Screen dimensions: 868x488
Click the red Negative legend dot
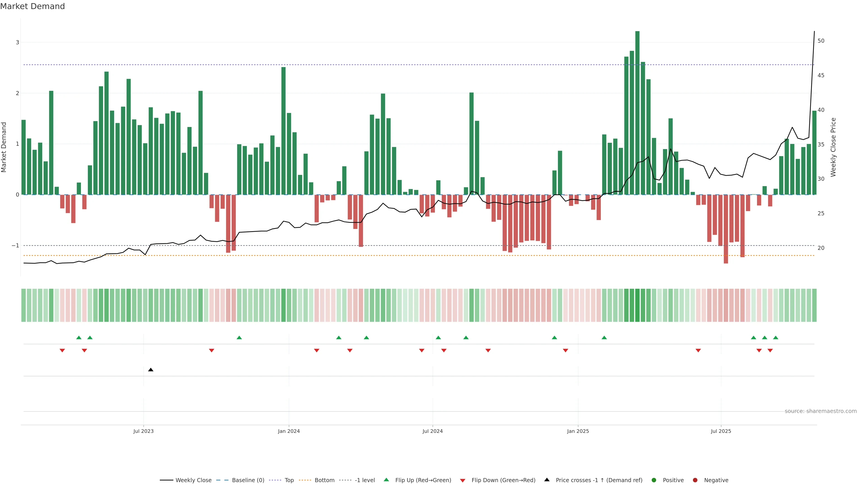click(695, 480)
